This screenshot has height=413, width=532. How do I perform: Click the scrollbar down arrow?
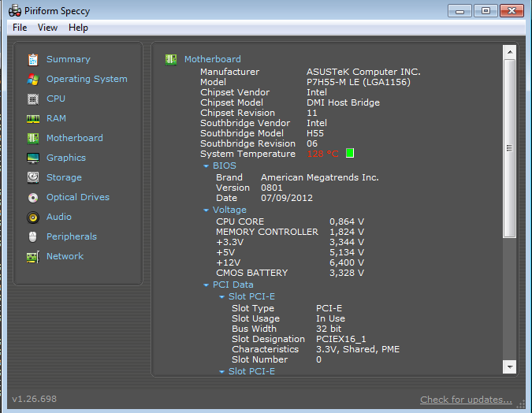(510, 366)
